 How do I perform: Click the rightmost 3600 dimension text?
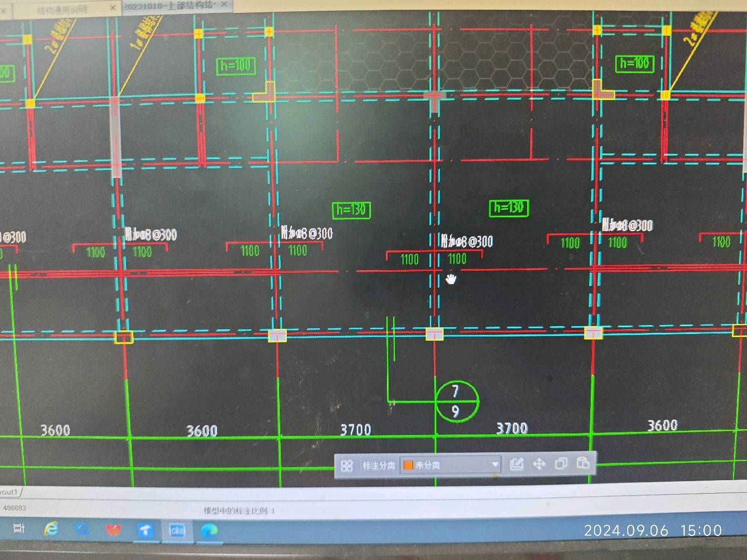point(662,425)
